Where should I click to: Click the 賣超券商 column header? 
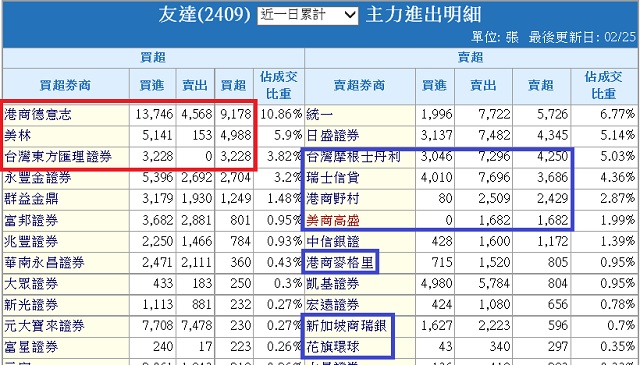pyautogui.click(x=359, y=85)
